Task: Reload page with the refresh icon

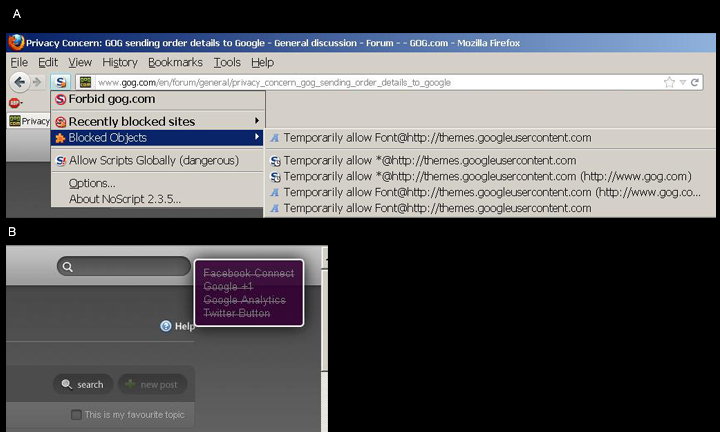Action: (x=694, y=82)
